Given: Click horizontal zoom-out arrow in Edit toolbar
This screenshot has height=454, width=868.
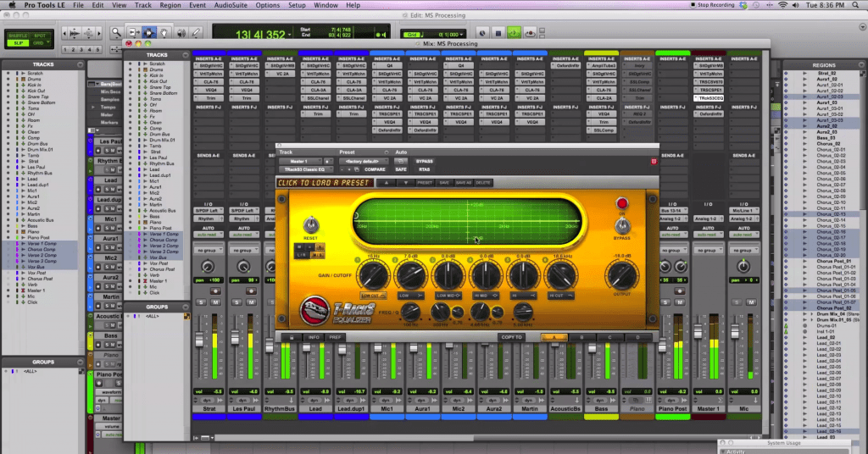Looking at the screenshot, I should (x=65, y=33).
